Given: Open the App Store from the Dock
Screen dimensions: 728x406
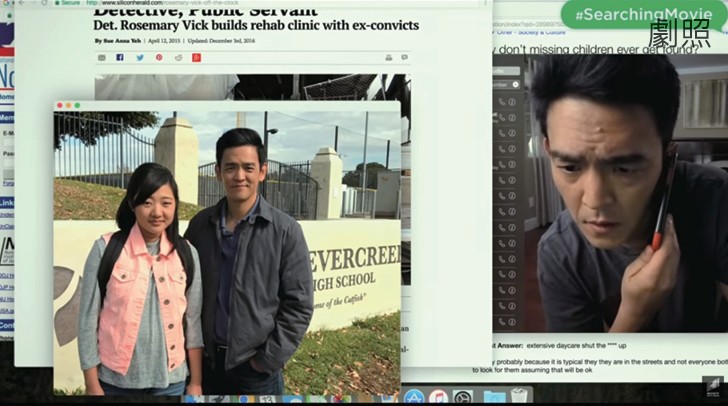Looking at the screenshot, I should pos(414,398).
